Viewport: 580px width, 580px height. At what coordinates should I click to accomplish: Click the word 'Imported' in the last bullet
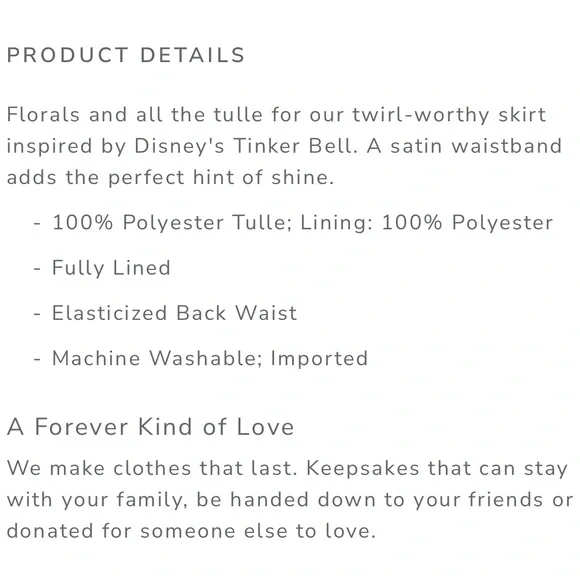click(320, 358)
